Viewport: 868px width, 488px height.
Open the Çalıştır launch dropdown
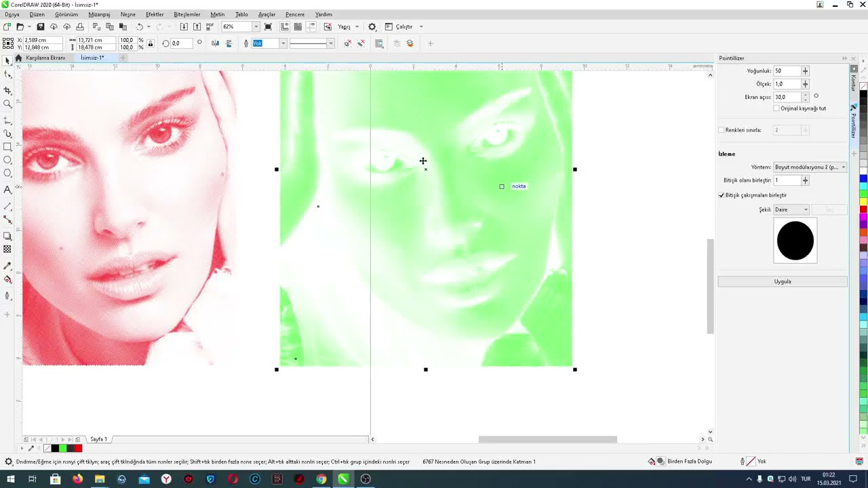pos(421,26)
